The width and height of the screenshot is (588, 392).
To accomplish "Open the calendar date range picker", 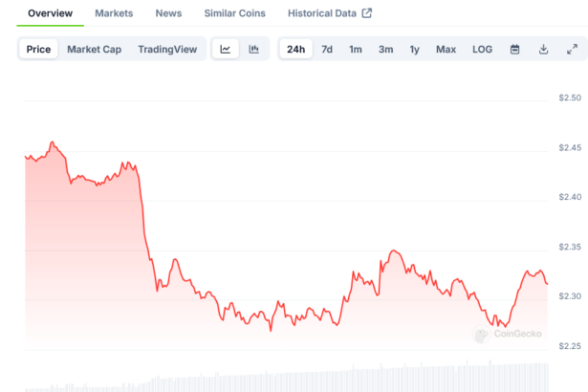I will tap(514, 49).
